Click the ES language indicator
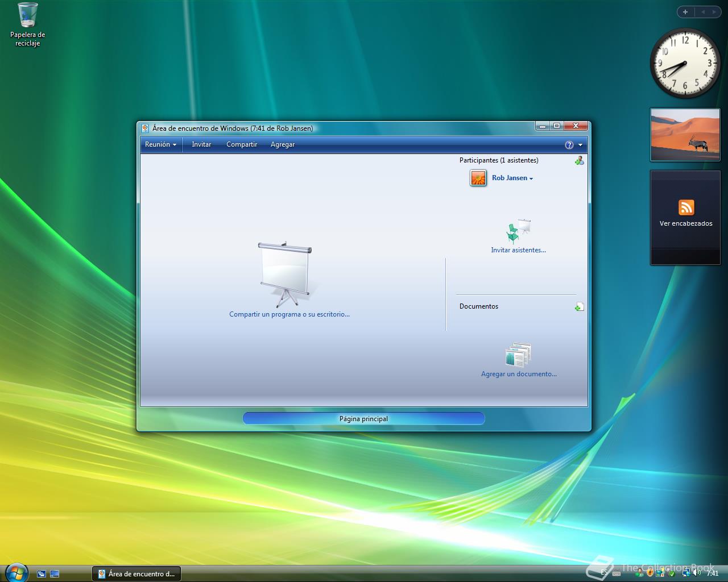This screenshot has width=728, height=582. 604,573
